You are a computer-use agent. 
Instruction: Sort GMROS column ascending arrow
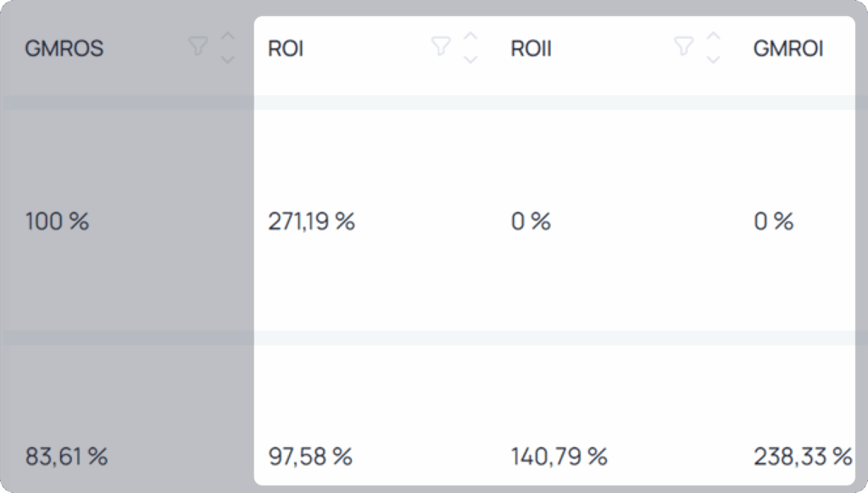[x=227, y=36]
